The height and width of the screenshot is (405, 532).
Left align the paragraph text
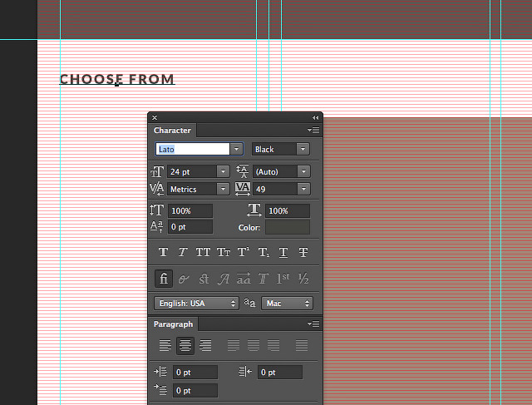pos(165,345)
